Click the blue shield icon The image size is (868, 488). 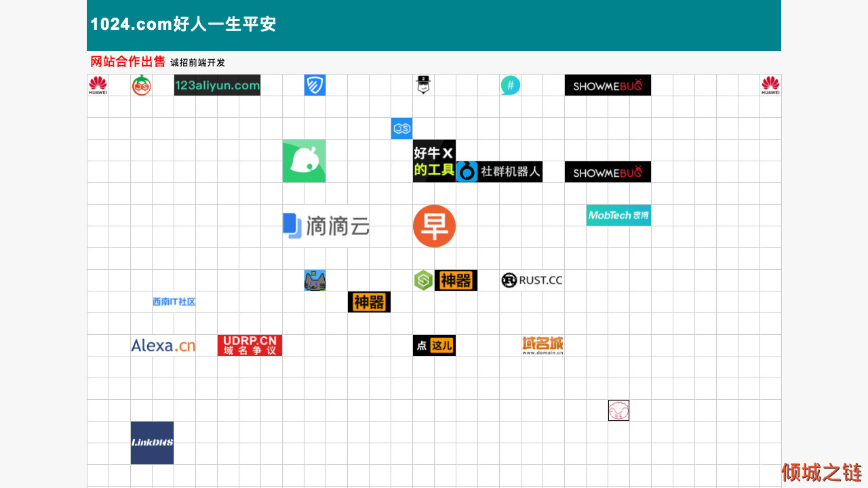(x=315, y=85)
